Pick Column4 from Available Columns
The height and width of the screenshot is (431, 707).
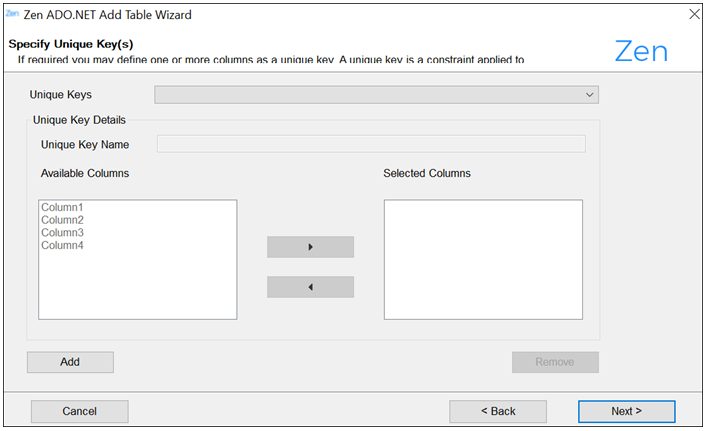[62, 245]
